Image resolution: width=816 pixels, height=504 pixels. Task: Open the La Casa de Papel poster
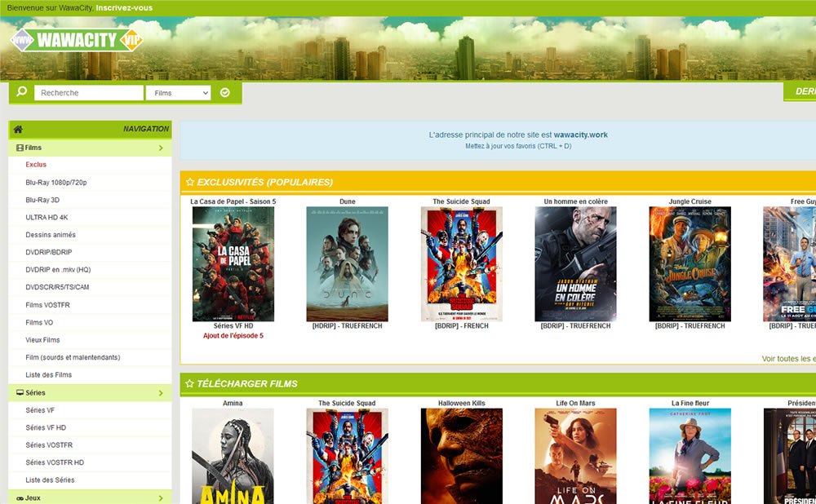(x=233, y=263)
